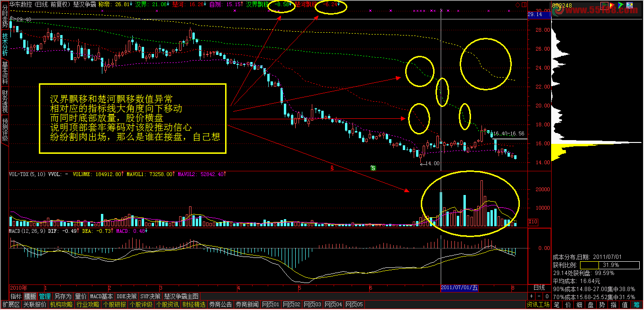This screenshot has height=310, width=644.
Task: Switch to the 势 tab
Action: (602, 305)
